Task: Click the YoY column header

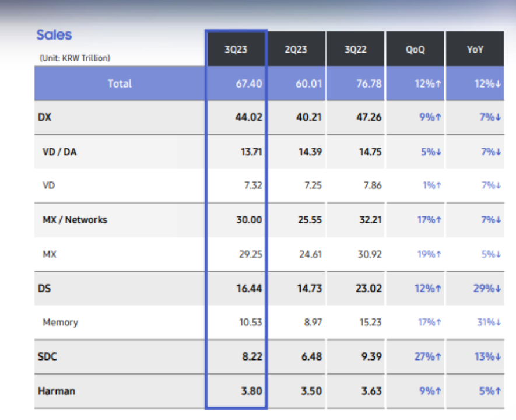Action: tap(475, 50)
